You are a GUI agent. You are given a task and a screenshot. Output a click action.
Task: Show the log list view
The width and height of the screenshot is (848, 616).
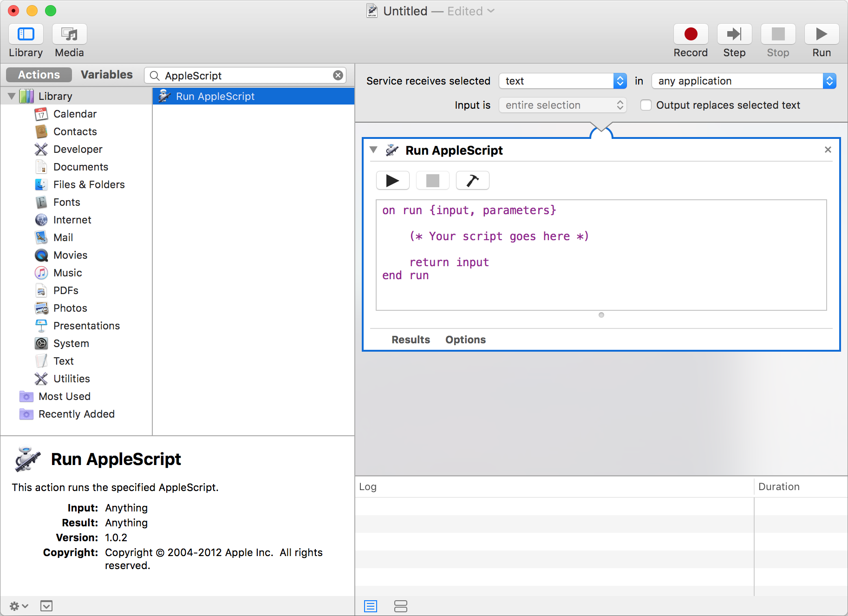pyautogui.click(x=371, y=606)
